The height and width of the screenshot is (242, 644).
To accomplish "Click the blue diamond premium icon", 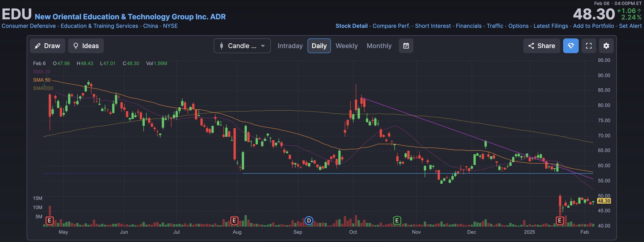I will click(571, 46).
